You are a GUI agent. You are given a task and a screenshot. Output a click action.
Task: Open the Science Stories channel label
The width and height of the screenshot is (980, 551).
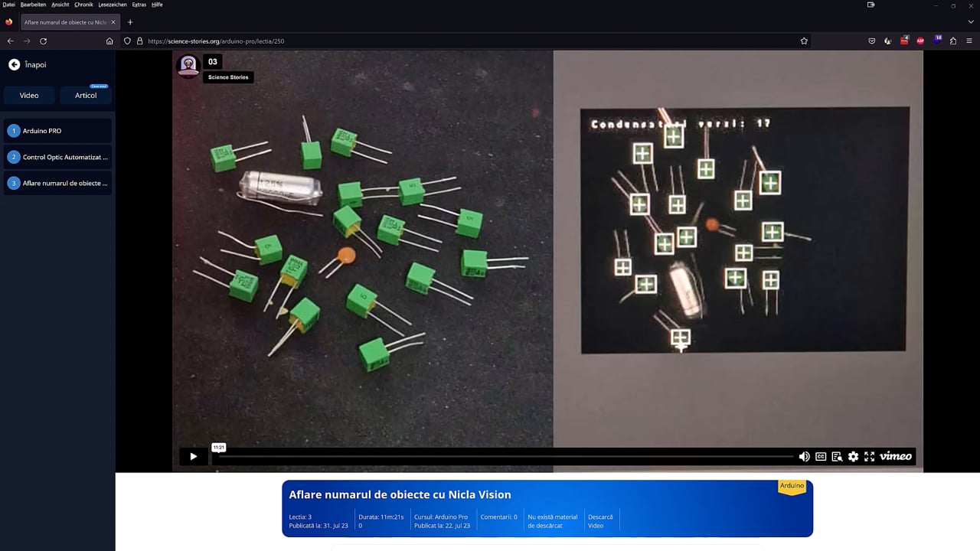coord(228,77)
